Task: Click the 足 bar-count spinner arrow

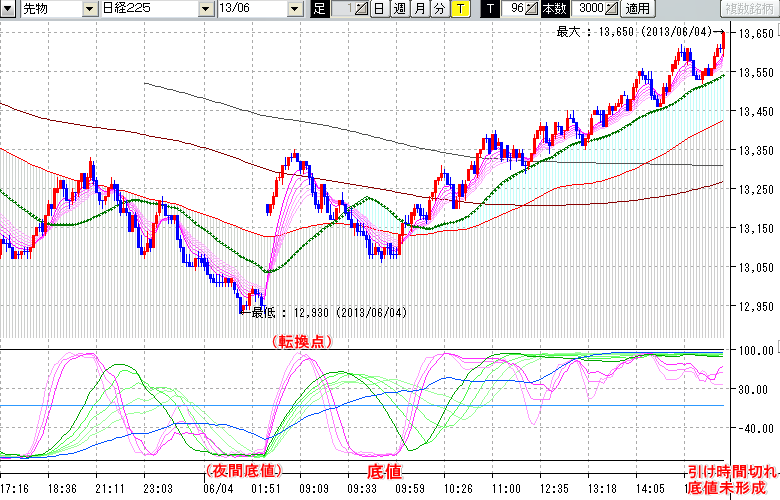Action: pos(362,9)
